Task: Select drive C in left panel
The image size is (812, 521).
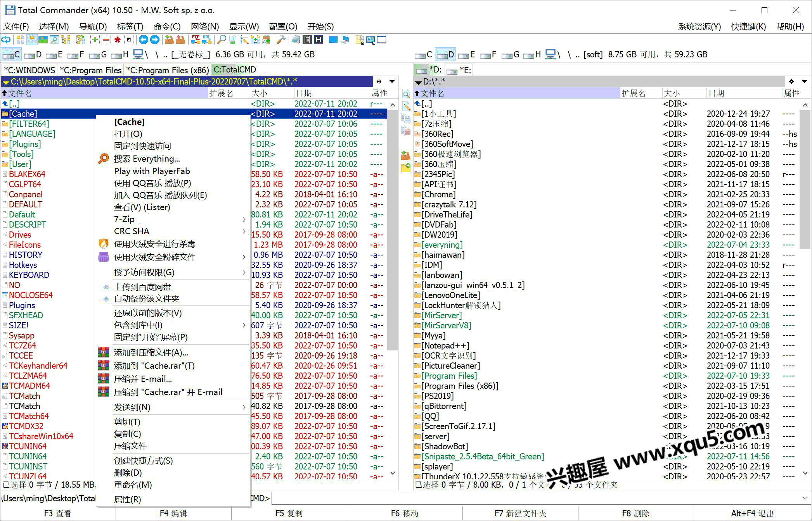Action: (11, 55)
